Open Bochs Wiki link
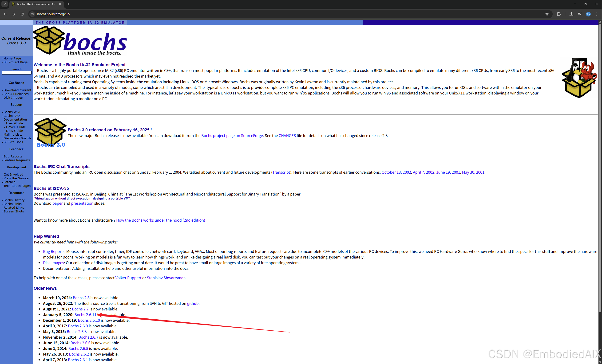This screenshot has width=602, height=364. click(12, 112)
